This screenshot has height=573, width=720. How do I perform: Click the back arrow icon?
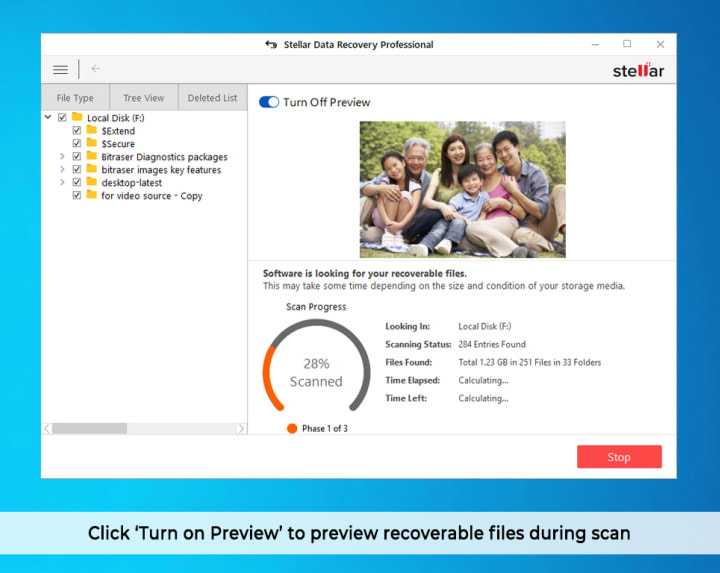[x=96, y=69]
